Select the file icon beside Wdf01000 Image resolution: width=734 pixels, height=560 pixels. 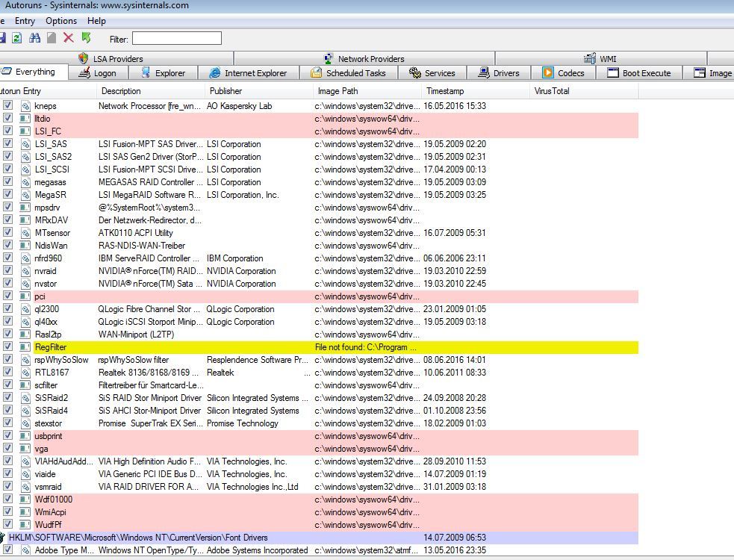[25, 499]
